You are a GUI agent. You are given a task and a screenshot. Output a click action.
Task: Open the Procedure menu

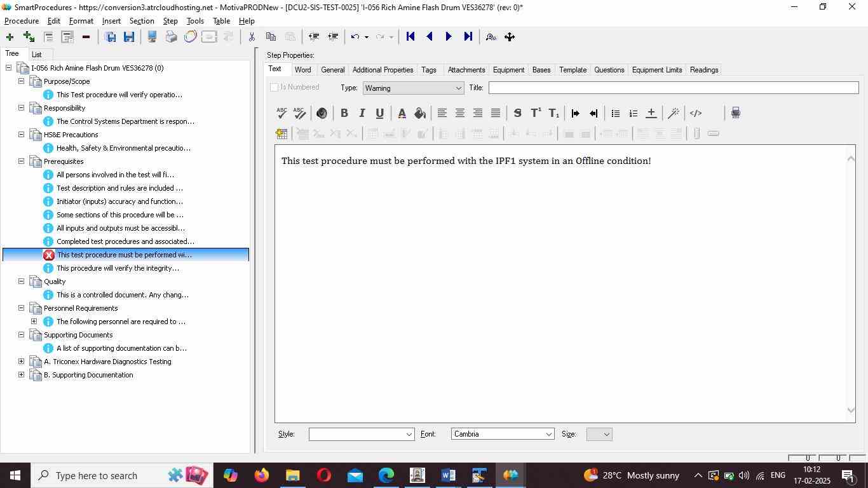coord(22,21)
